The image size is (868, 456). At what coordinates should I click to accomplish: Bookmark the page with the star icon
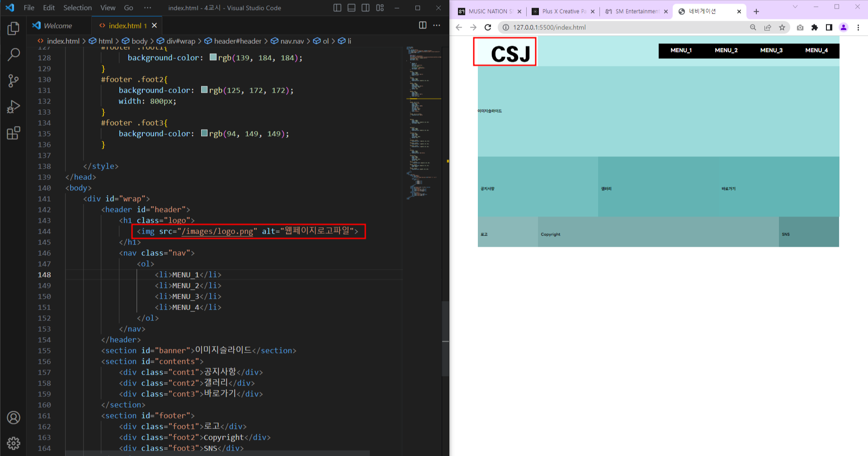[782, 28]
